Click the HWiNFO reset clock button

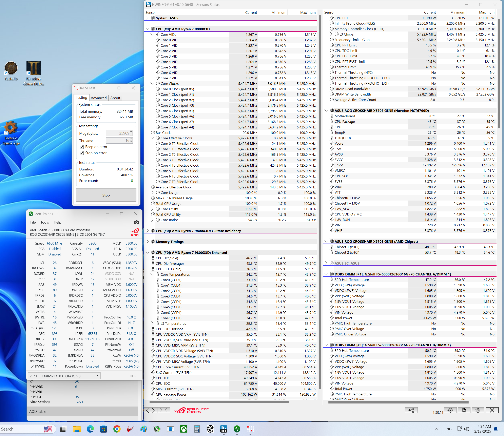(x=450, y=410)
